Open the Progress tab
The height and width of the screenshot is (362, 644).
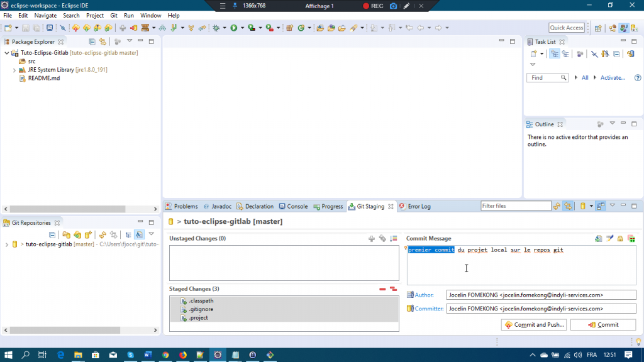[x=328, y=206]
